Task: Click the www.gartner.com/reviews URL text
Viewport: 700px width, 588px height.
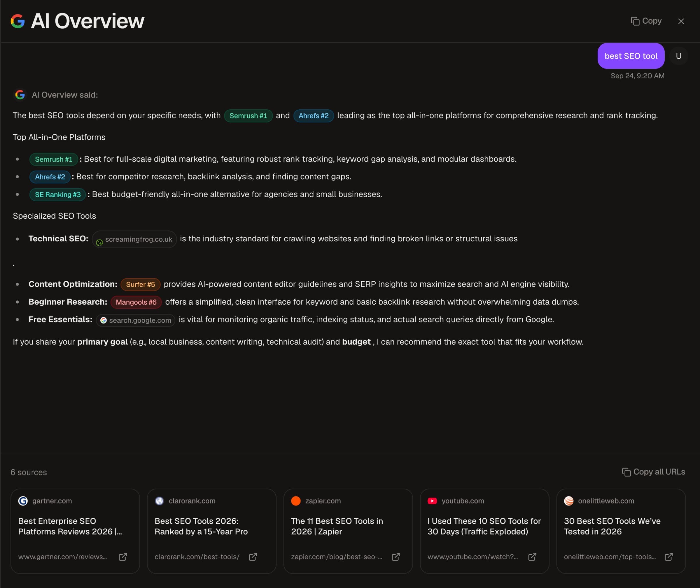Action: point(62,557)
